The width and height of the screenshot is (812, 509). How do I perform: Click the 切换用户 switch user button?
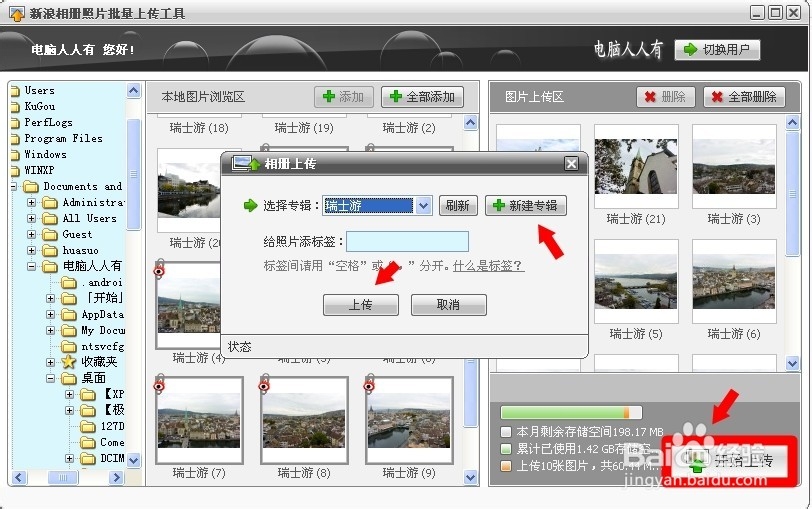(717, 50)
